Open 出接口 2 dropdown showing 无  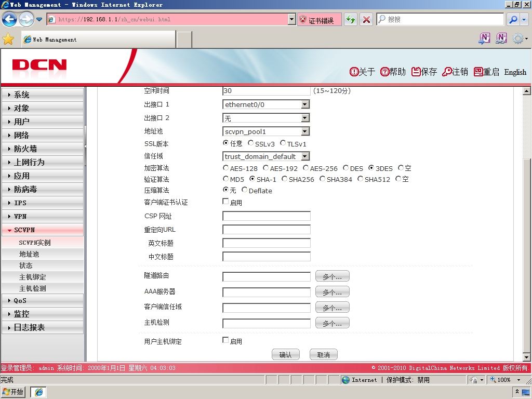click(266, 118)
